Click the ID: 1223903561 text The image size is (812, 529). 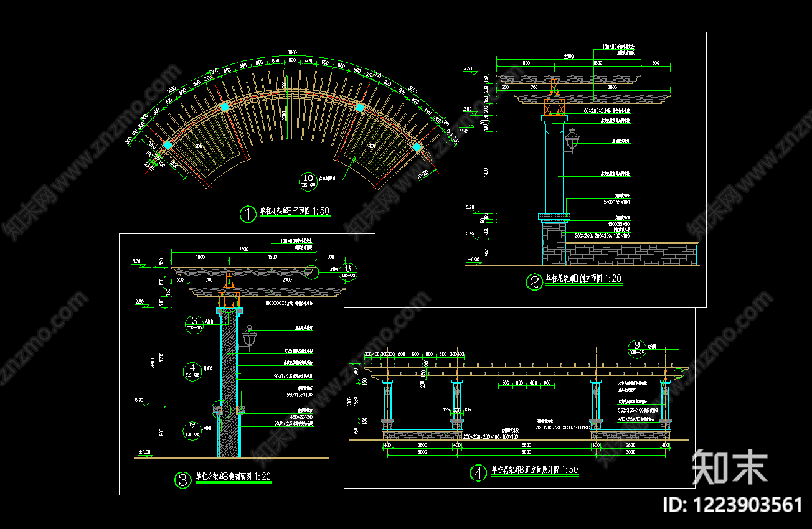pos(732,504)
